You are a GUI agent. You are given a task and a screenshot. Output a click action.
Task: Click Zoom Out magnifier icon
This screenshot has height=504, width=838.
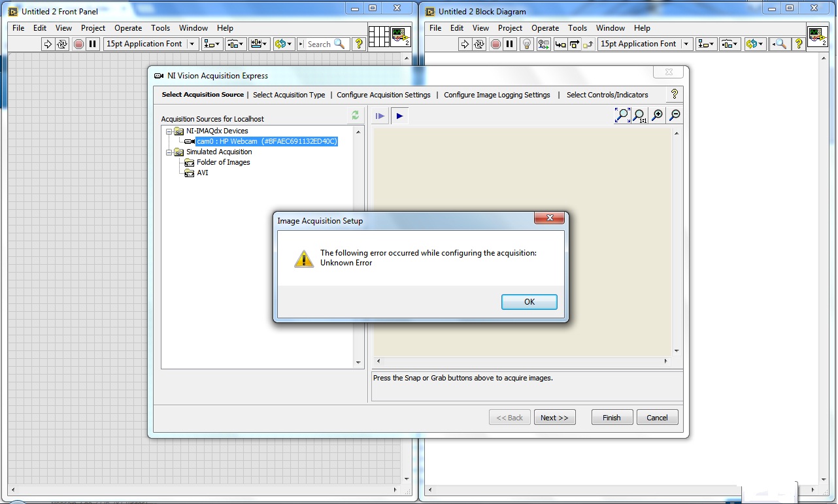click(x=675, y=115)
